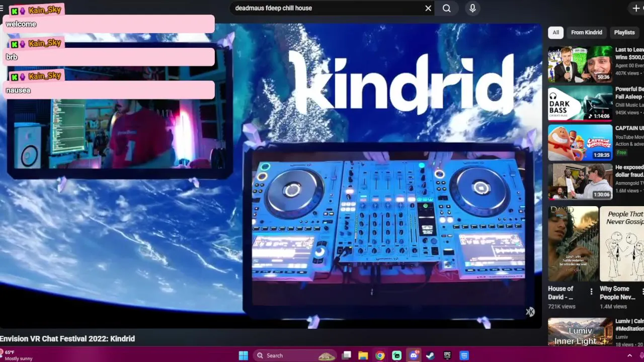This screenshot has width=644, height=362.
Task: Click the Why Some People Nev... title
Action: click(x=617, y=293)
